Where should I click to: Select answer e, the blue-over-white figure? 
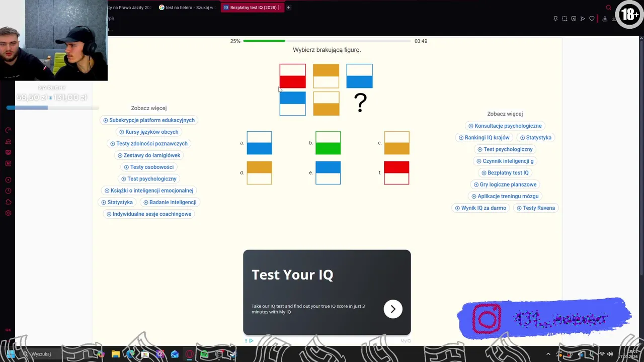[328, 172]
